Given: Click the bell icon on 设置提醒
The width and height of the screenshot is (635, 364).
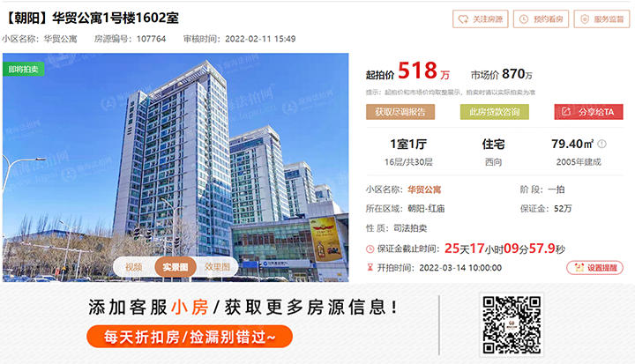Looking at the screenshot, I should tap(579, 268).
